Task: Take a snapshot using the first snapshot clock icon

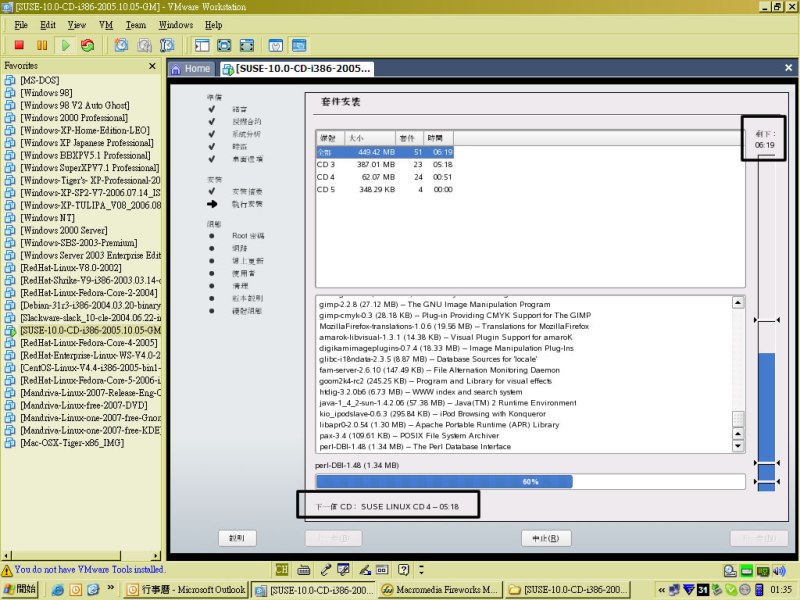Action: [121, 45]
